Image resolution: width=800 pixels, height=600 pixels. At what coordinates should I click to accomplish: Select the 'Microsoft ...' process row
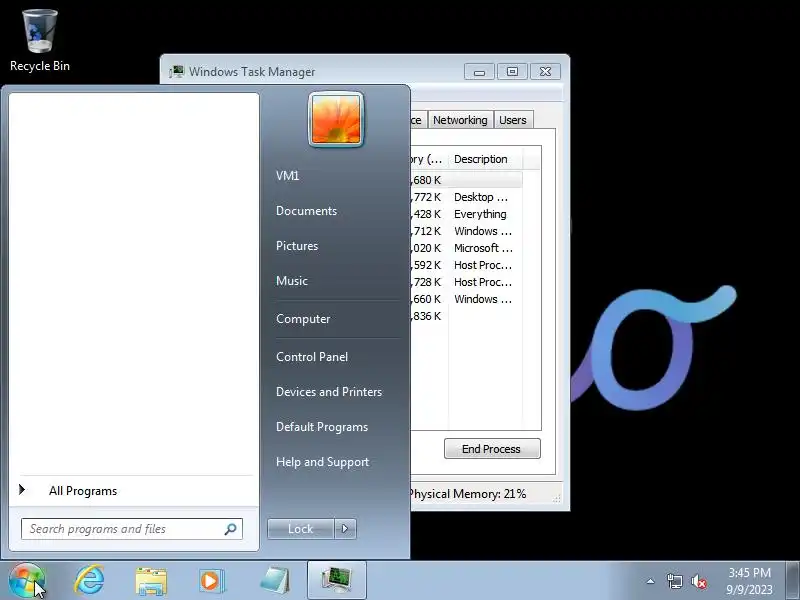(x=466, y=248)
